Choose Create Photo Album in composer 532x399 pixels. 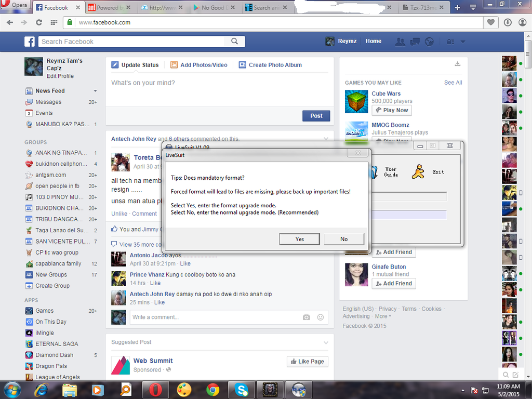[x=270, y=65]
